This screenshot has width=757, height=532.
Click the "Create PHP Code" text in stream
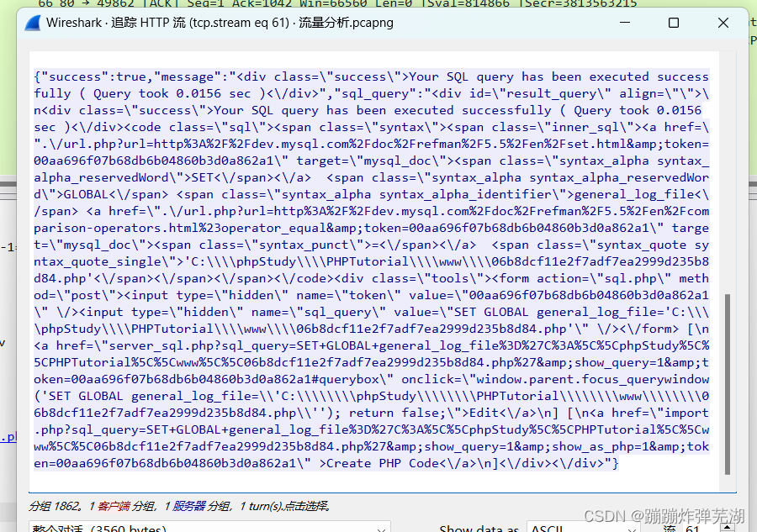(x=383, y=463)
